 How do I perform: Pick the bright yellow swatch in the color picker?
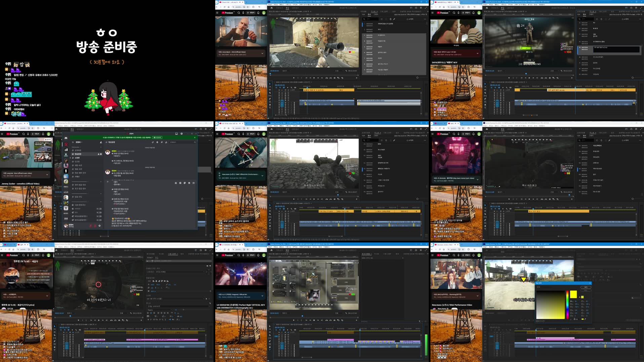click(x=573, y=294)
